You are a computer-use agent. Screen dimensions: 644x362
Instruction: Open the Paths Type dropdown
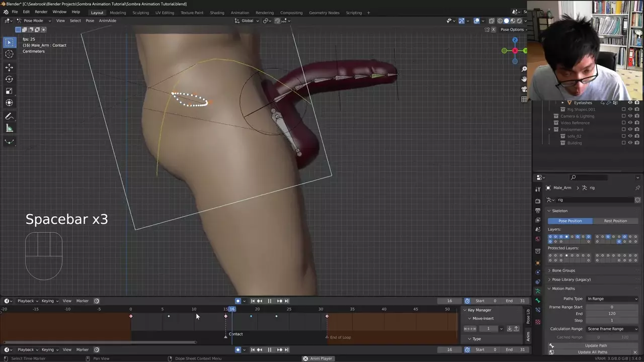click(612, 299)
